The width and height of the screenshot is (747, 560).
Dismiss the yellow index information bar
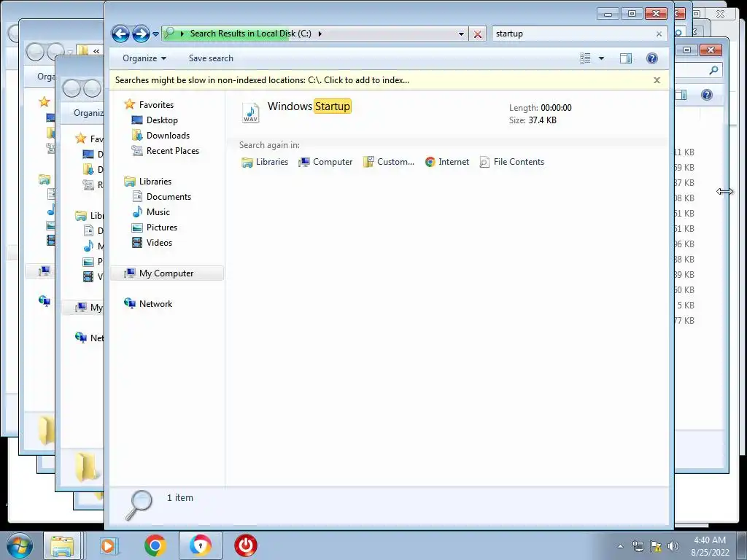click(x=657, y=80)
